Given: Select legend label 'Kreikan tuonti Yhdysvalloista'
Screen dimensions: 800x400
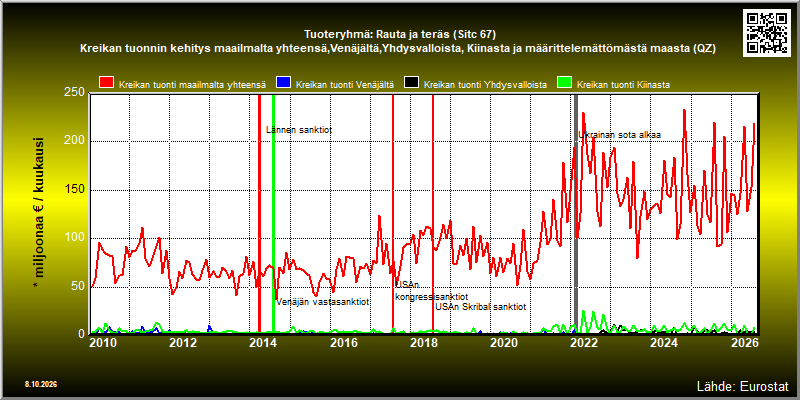Looking at the screenshot, I should tap(485, 85).
